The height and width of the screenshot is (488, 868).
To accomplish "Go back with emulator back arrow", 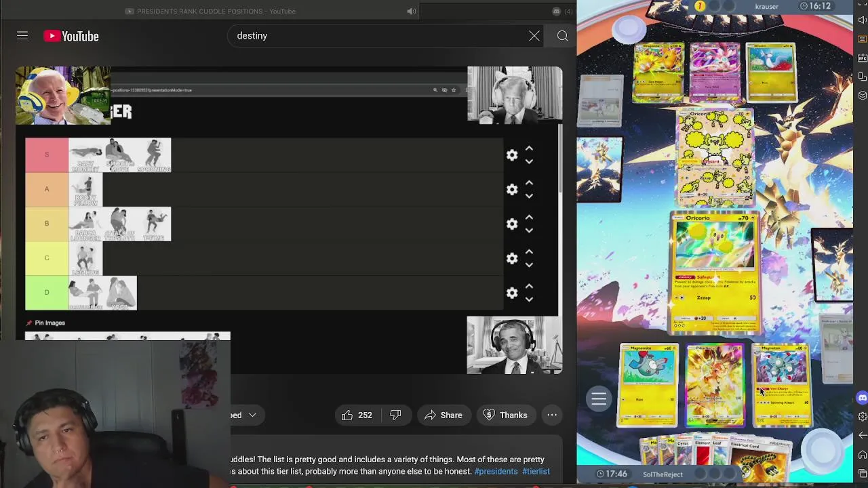I will tap(863, 436).
